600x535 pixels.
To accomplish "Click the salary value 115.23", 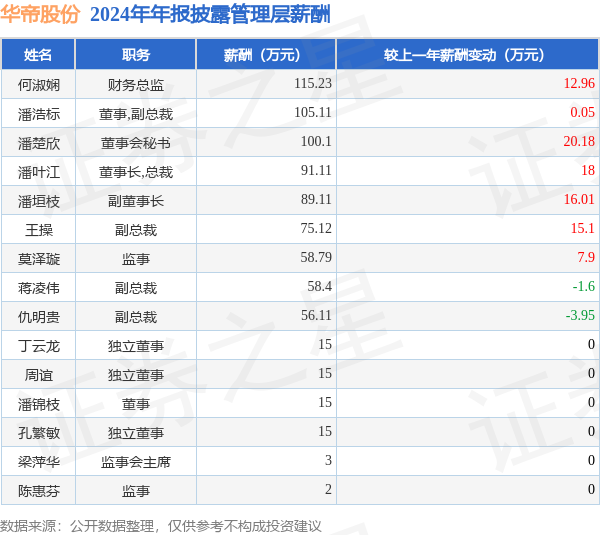I will click(x=313, y=83).
